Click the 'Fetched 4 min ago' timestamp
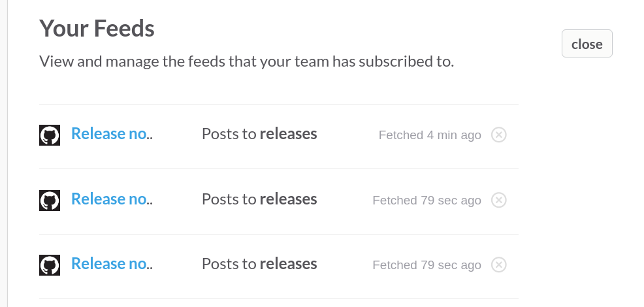644x307 pixels. tap(430, 135)
